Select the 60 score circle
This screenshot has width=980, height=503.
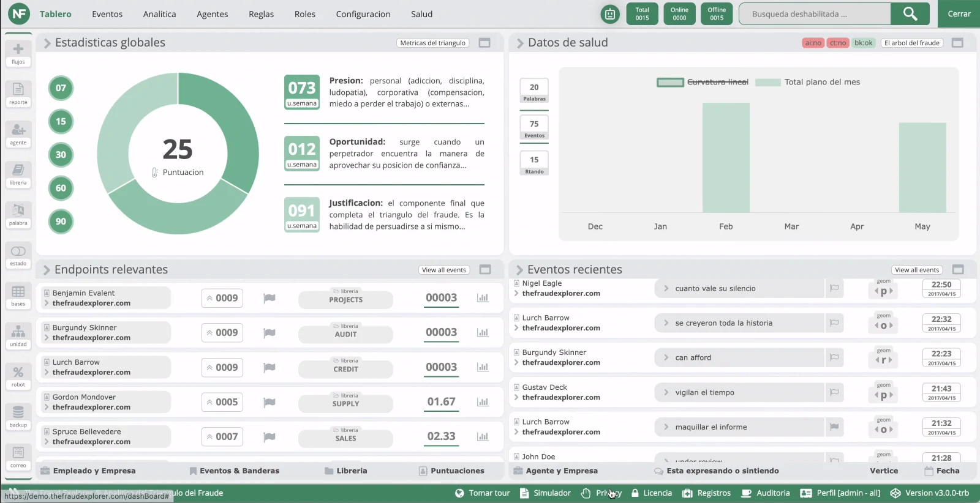[x=61, y=188]
